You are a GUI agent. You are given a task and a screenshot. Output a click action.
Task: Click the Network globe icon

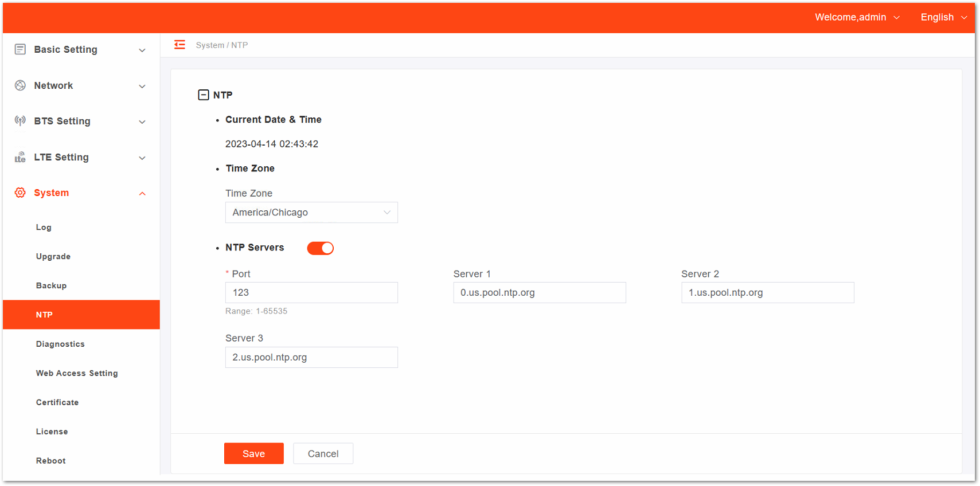(20, 85)
